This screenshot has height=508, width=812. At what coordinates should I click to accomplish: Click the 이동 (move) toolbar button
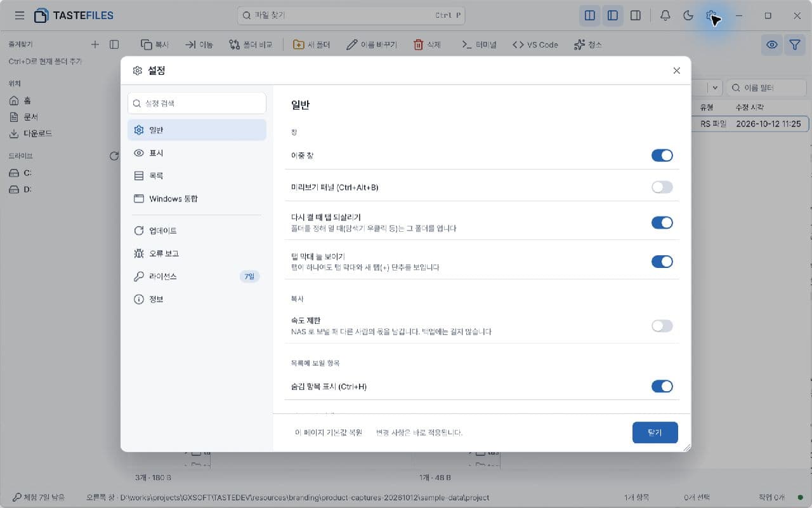pyautogui.click(x=199, y=44)
